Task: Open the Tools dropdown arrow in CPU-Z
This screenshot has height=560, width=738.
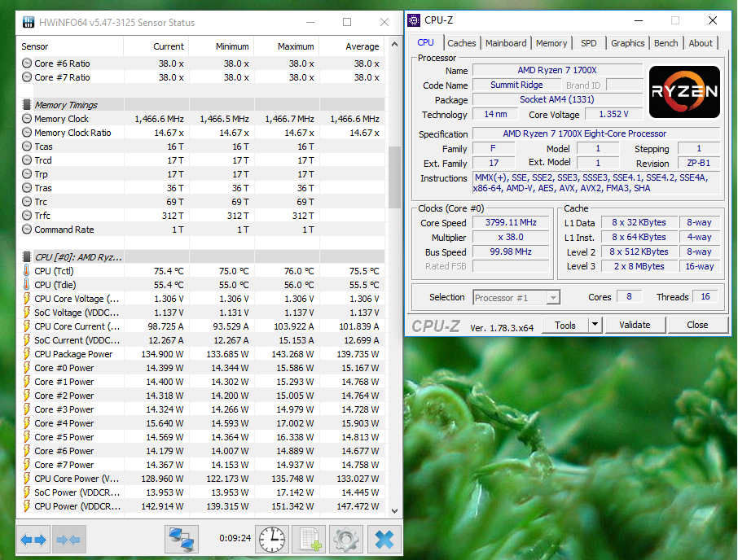Action: (595, 325)
